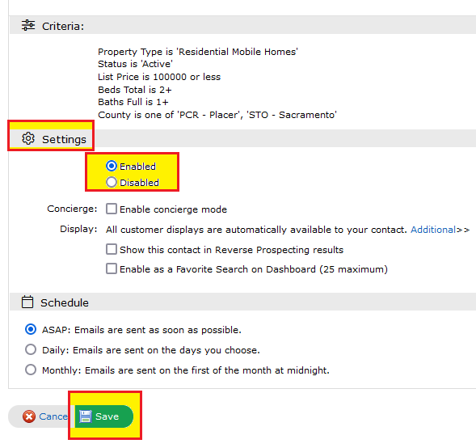Click the Beds Total is 2+ line
Viewport: 476px width, 448px height.
pos(135,90)
